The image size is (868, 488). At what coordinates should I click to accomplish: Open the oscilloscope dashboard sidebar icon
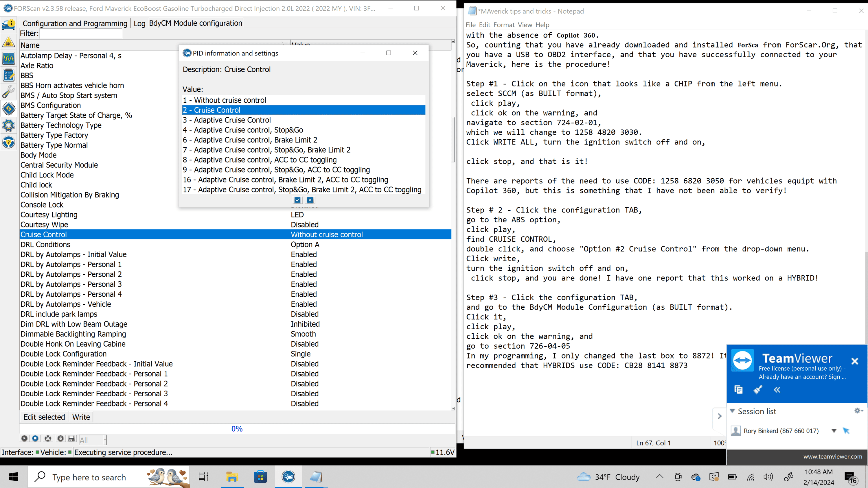[x=8, y=59]
